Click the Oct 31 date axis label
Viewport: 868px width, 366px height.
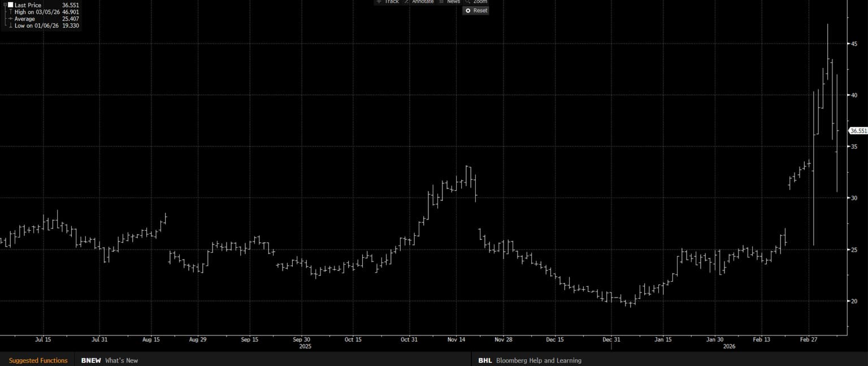coord(409,340)
